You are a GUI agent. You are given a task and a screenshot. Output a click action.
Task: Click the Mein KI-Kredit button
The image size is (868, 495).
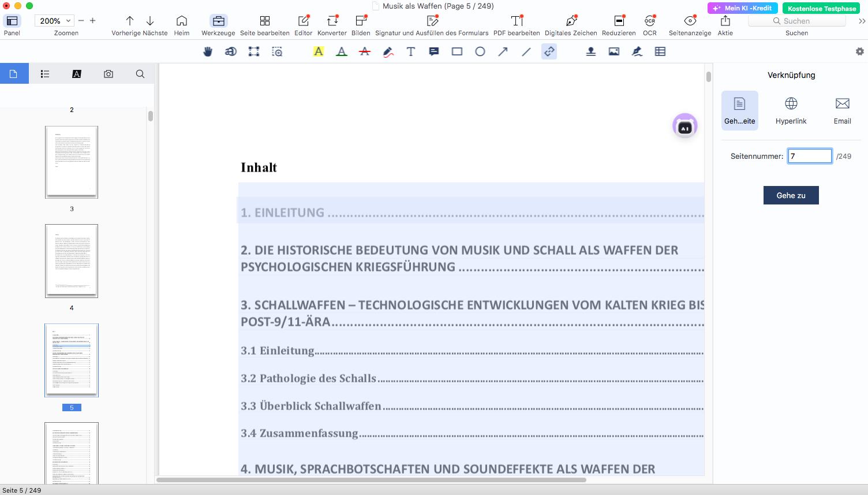tap(742, 8)
